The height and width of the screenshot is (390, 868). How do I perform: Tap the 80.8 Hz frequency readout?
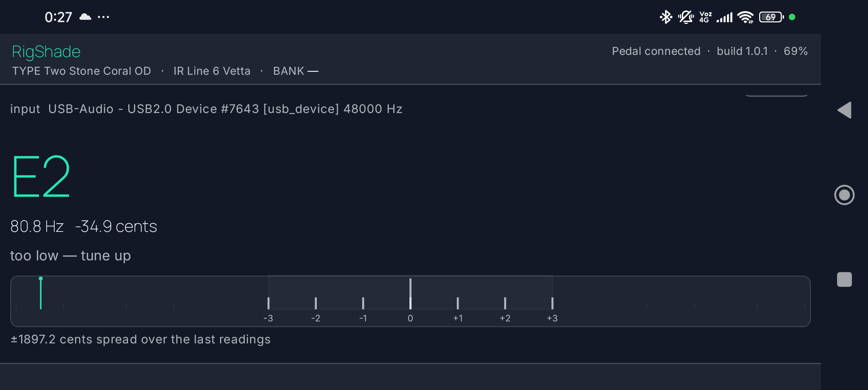coord(37,227)
